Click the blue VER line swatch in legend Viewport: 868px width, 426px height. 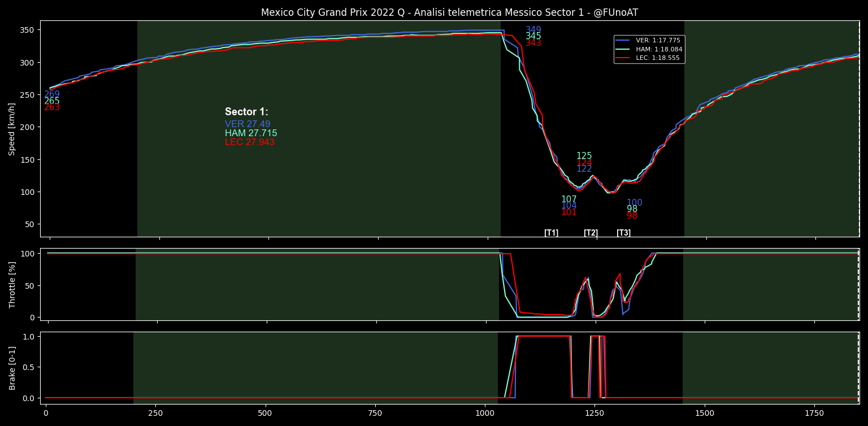(623, 41)
